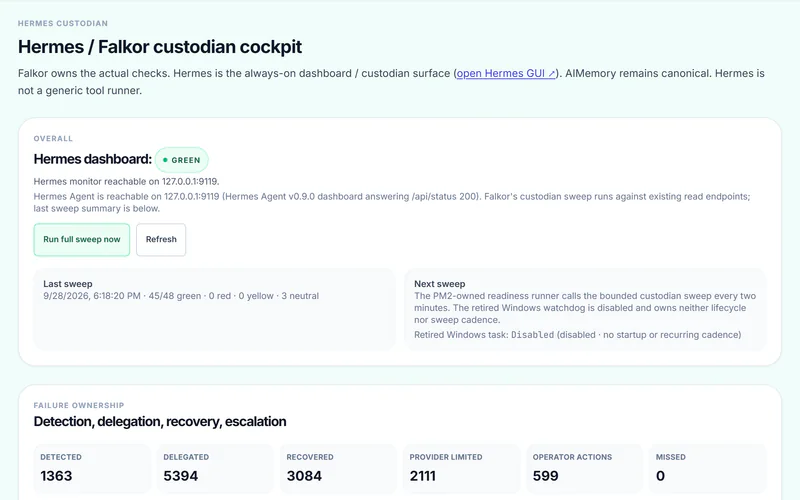Open the Hermes GUI link
800x500 pixels.
coord(506,73)
